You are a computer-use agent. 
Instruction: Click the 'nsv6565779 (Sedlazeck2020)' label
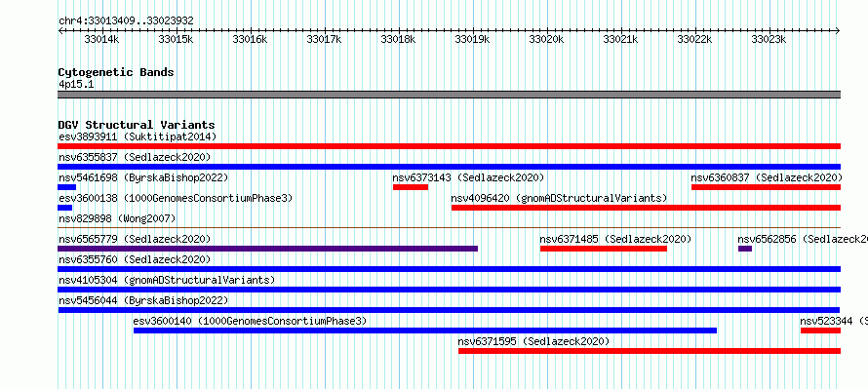135,239
